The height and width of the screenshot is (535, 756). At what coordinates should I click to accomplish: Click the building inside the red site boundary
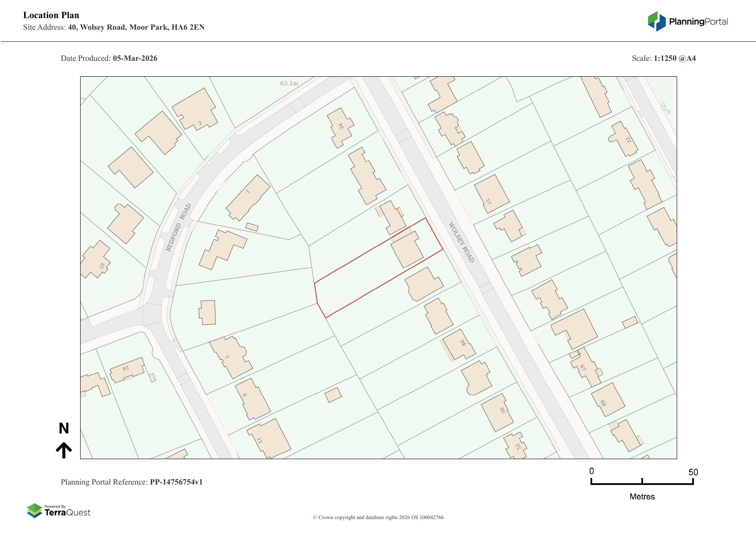click(406, 250)
